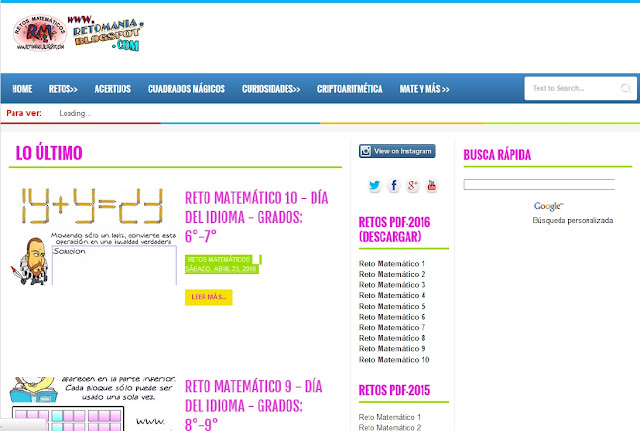Click the search magnifier icon
This screenshot has width=640, height=431.
tap(625, 88)
